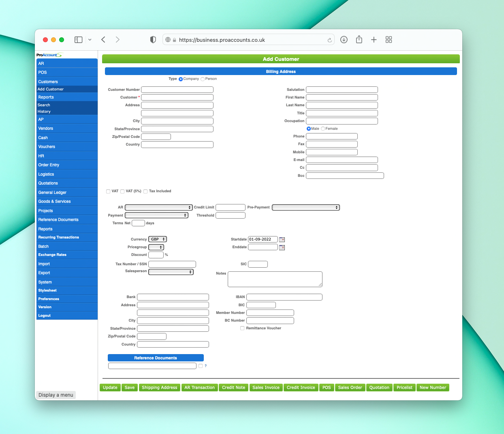504x434 pixels.
Task: Open the Vendors sidebar menu
Action: [x=67, y=128]
